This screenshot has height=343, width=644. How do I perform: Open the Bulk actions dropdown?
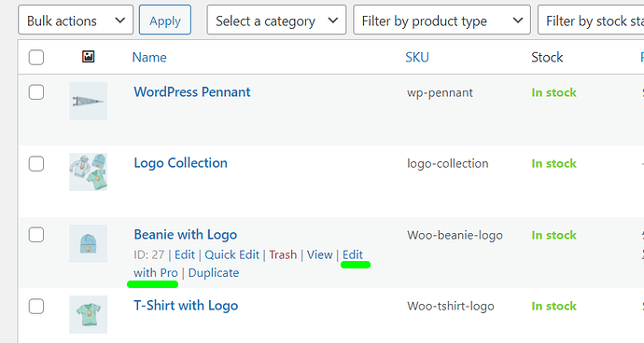pos(76,21)
